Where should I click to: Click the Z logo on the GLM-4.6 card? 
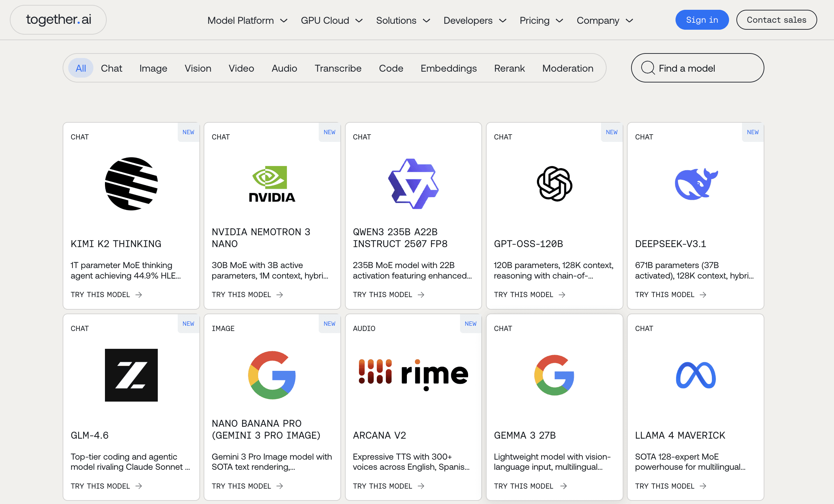[131, 375]
